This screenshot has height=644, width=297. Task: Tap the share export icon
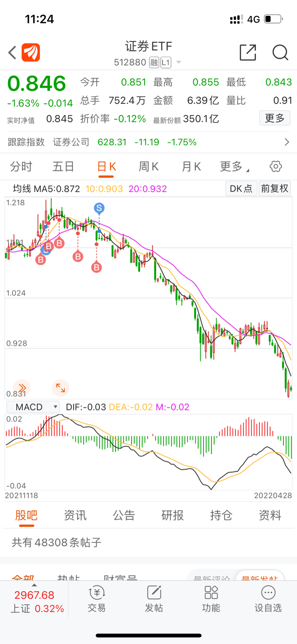click(248, 53)
